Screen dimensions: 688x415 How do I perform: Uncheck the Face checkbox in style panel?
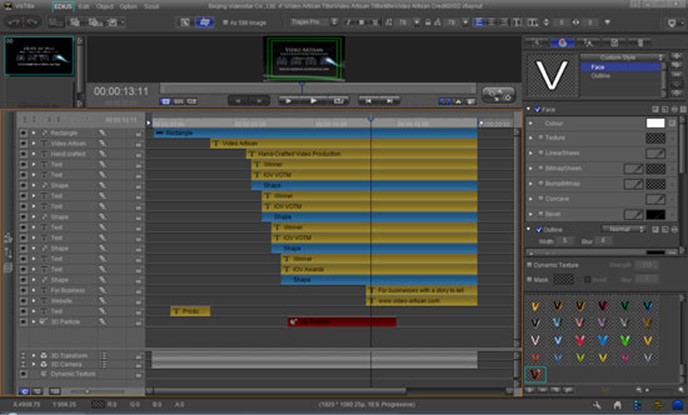pos(538,109)
